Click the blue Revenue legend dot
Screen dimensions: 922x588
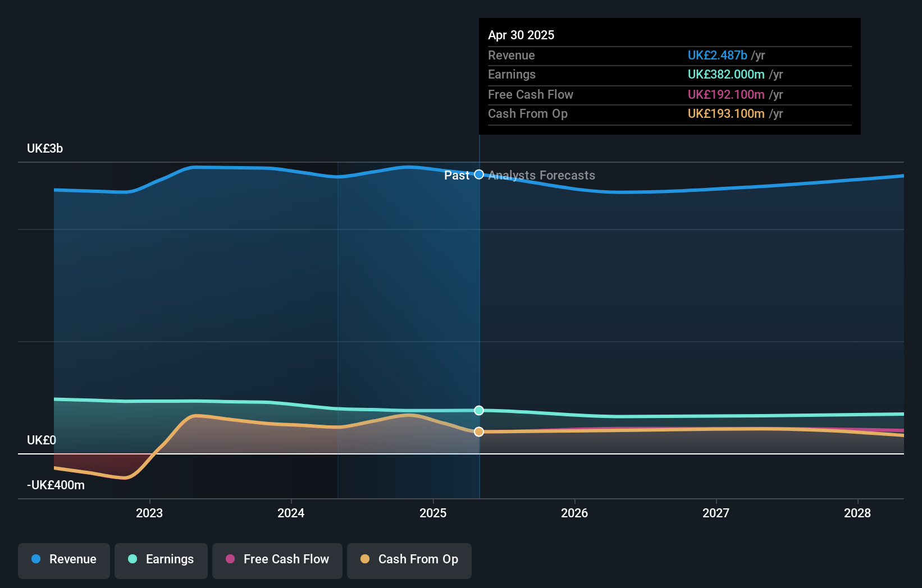click(35, 559)
